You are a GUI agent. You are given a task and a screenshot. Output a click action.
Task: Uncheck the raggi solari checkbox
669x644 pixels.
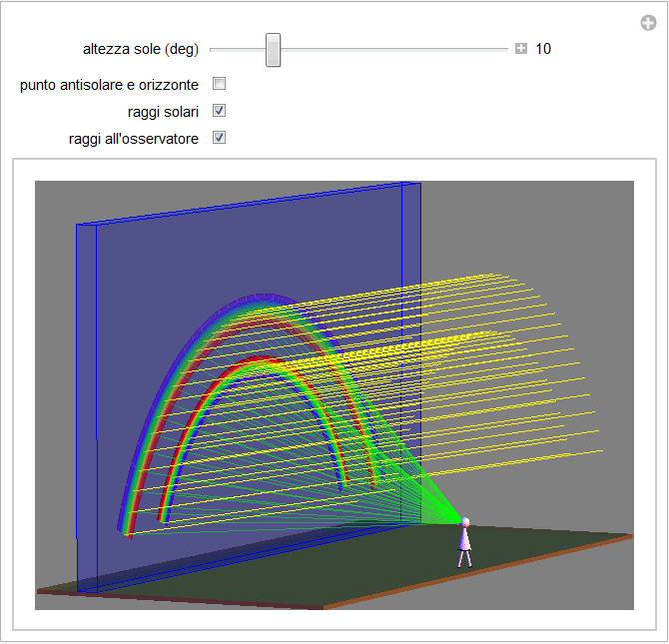[219, 111]
